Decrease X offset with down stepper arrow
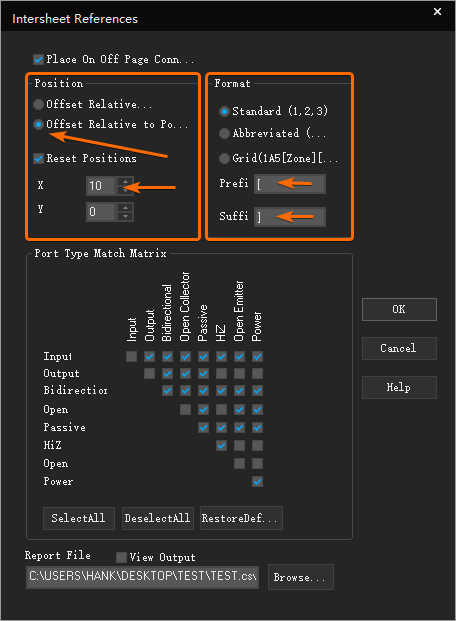 coord(126,190)
